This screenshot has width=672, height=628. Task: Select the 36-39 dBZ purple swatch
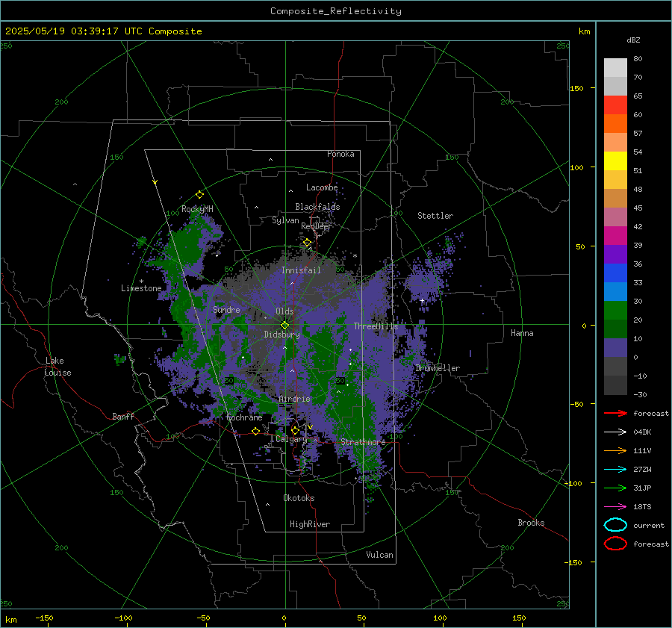coord(615,255)
